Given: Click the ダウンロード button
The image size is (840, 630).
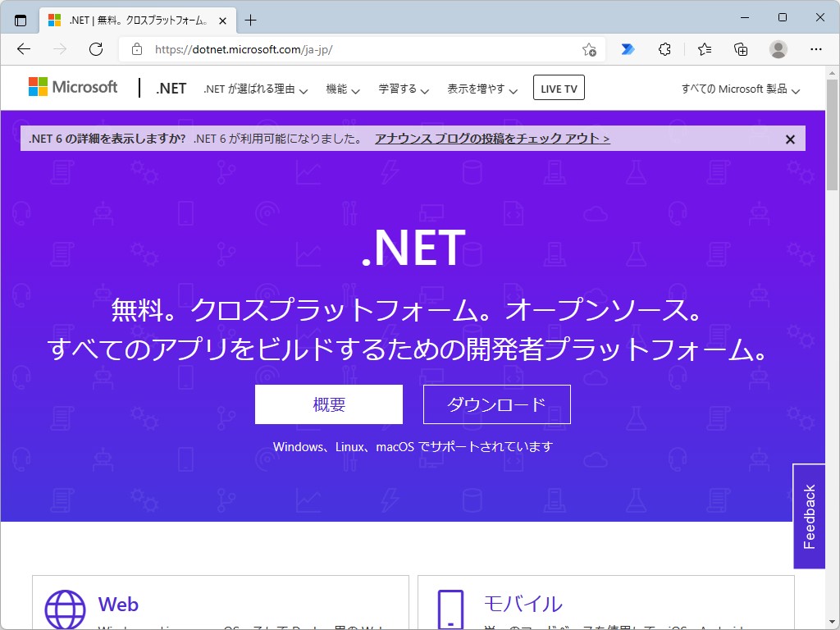Looking at the screenshot, I should click(x=496, y=404).
